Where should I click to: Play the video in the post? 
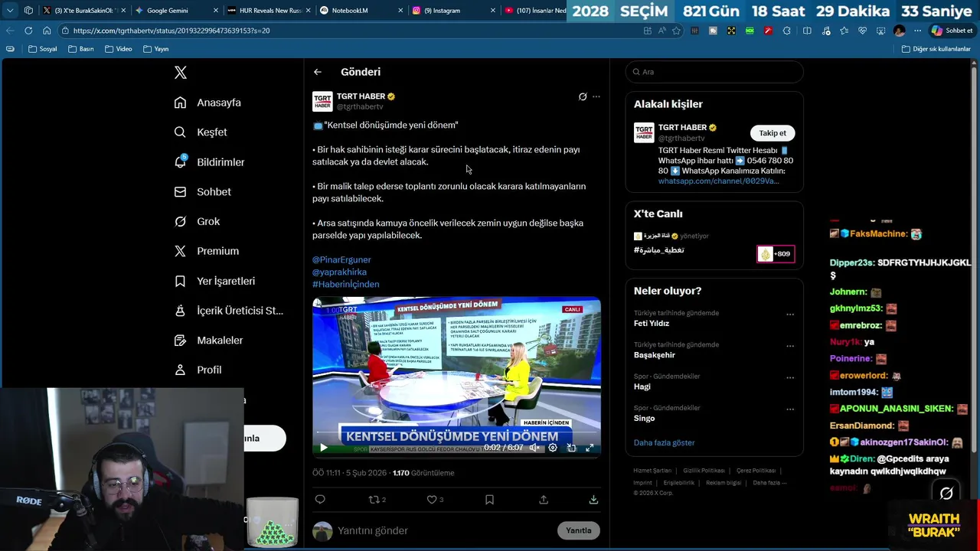[x=323, y=448]
